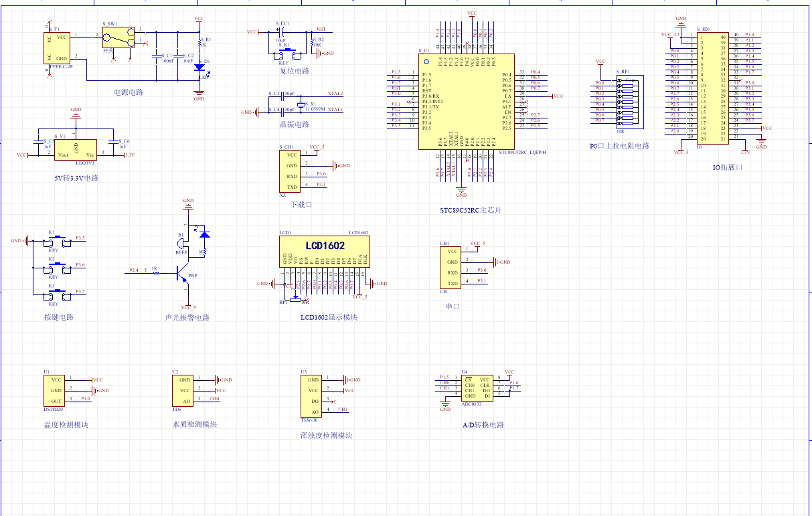Click the S_SW1 power switch symbol
The height and width of the screenshot is (516, 812).
[x=118, y=39]
